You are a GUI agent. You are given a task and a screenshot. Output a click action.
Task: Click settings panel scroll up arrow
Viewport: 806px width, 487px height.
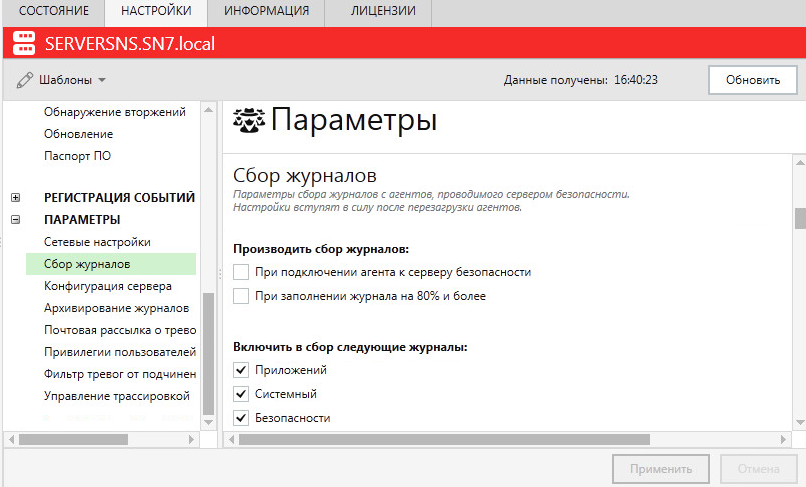(800, 163)
